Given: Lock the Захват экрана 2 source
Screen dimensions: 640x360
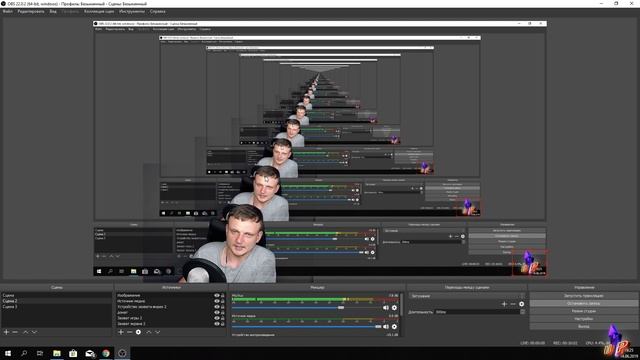Looking at the screenshot, I should click(x=223, y=324).
